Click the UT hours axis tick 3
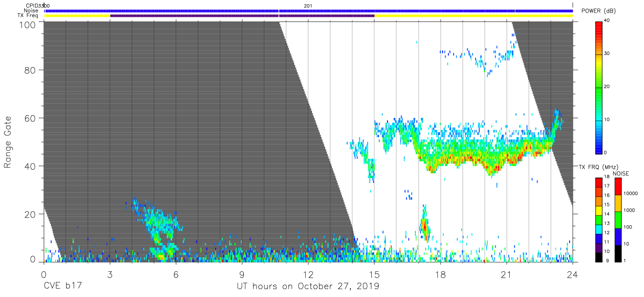This screenshot has width=644, height=297. click(110, 274)
